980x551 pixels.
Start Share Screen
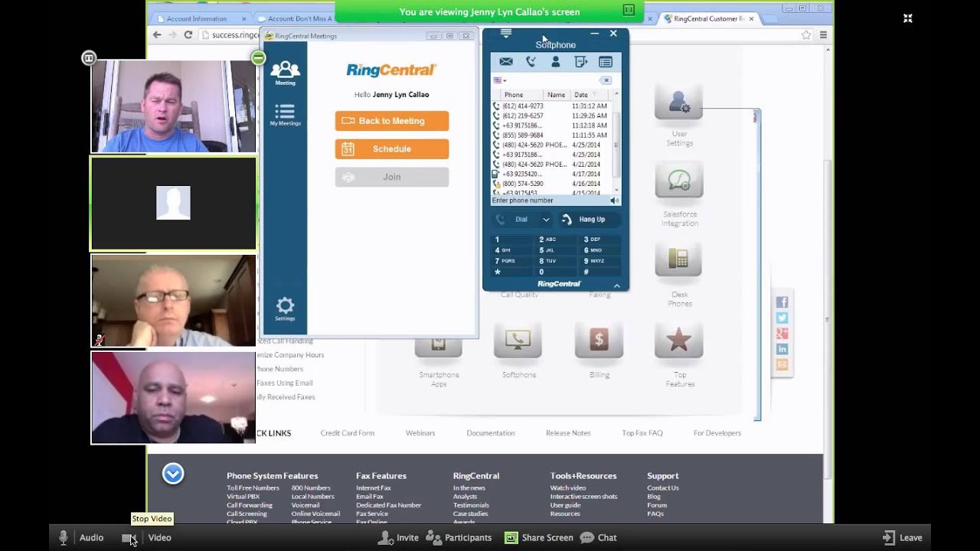538,538
